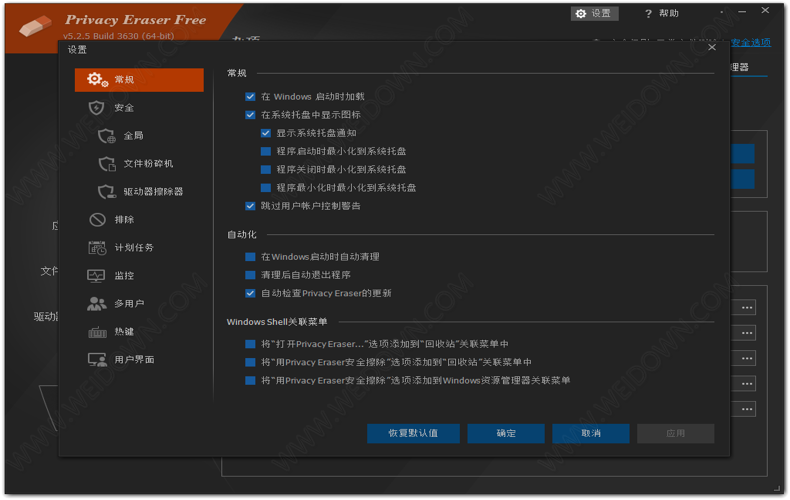This screenshot has width=790, height=500.
Task: Click the 应用 button
Action: (x=675, y=433)
